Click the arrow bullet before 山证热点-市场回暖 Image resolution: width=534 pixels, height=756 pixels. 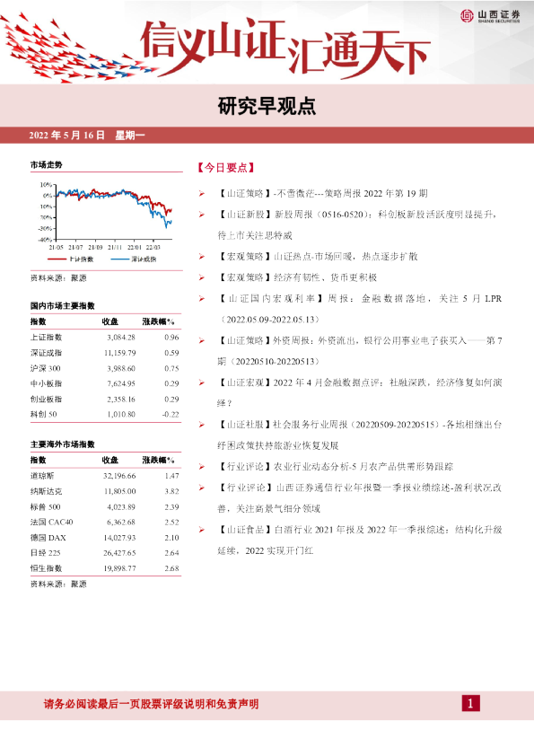pyautogui.click(x=202, y=257)
